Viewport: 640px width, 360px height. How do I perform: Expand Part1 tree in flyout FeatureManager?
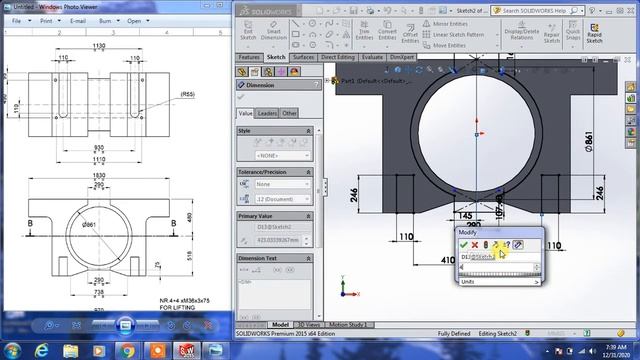point(327,80)
